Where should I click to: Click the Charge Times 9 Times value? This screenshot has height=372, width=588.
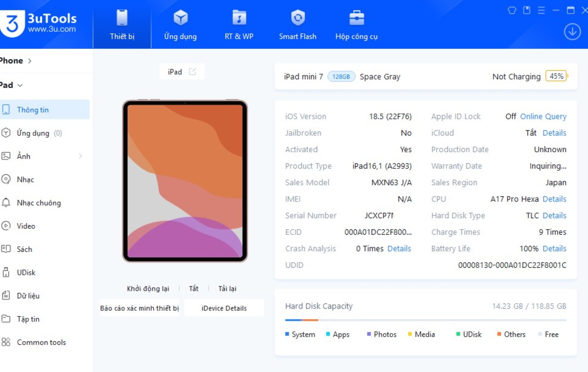552,232
